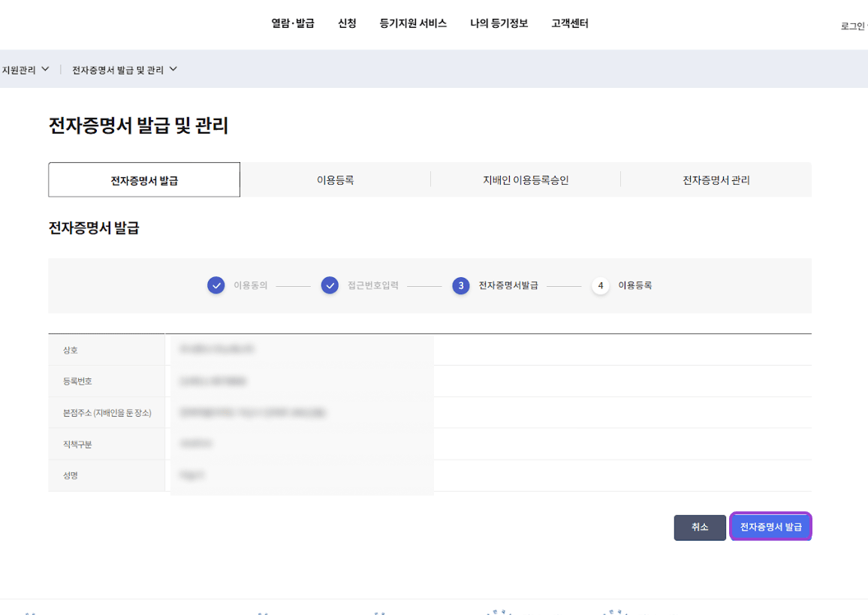Open the 고객센터 menu
Viewport: 868px width, 615px height.
tap(570, 23)
